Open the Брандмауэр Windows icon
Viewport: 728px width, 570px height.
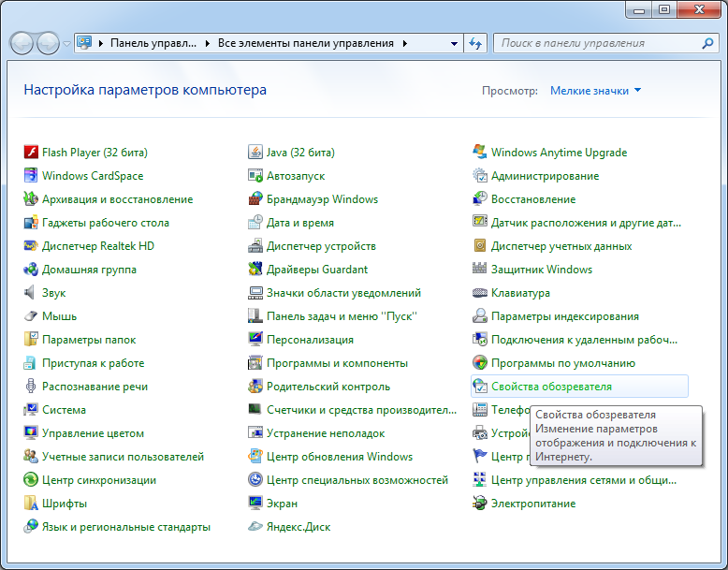(x=255, y=198)
